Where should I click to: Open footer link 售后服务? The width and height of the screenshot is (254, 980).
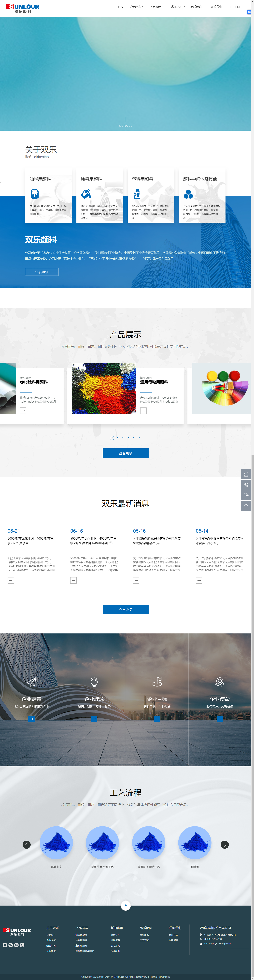point(144,935)
